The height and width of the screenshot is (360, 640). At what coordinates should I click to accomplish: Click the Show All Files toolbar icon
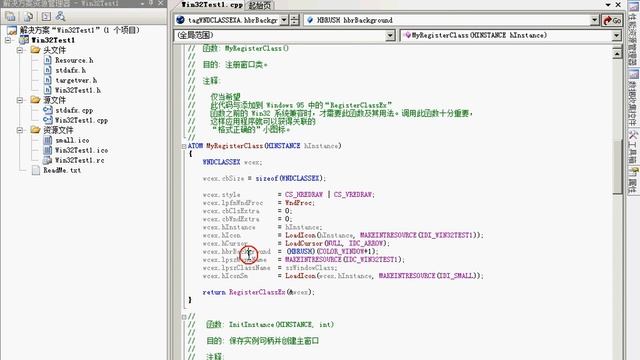point(28,16)
